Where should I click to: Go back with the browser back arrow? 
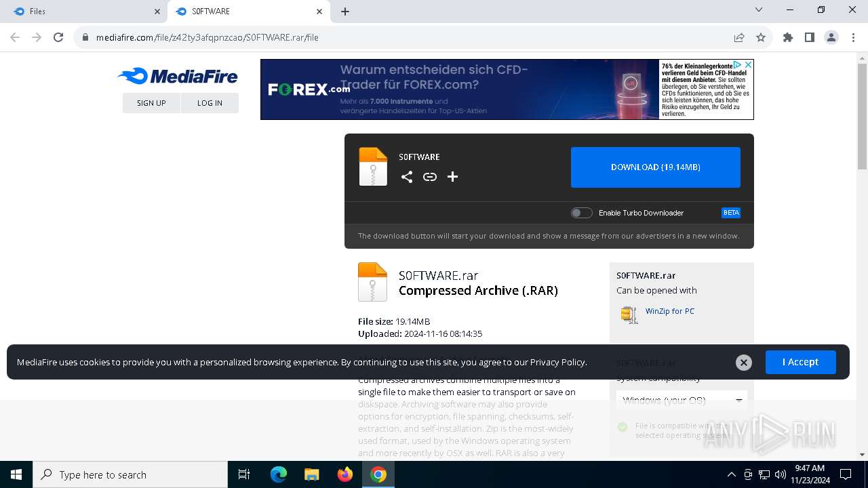pyautogui.click(x=15, y=37)
